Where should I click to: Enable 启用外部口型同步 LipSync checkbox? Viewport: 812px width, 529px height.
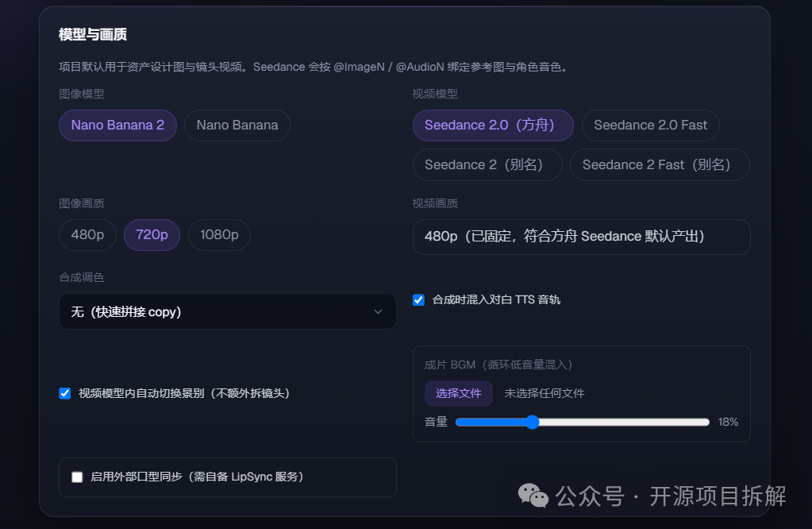(77, 477)
